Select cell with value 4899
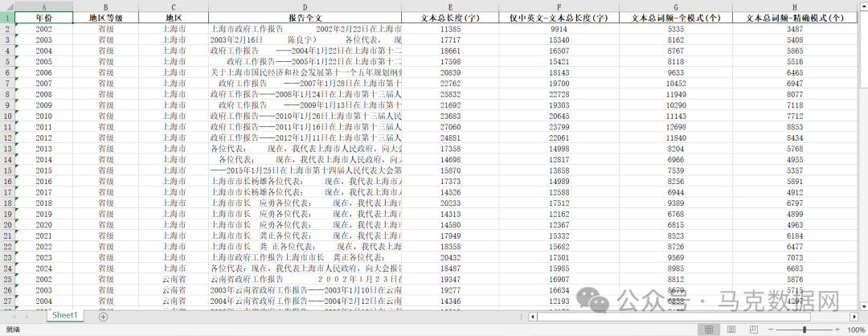 click(795, 214)
